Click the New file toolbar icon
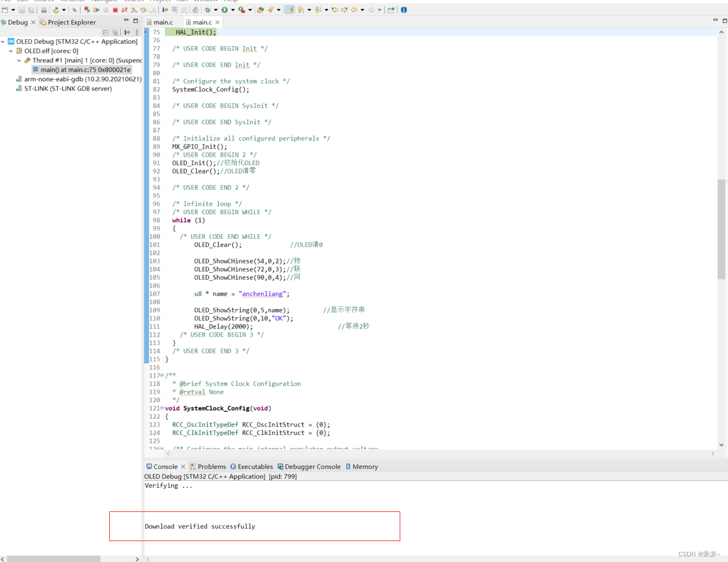This screenshot has height=562, width=728. [x=5, y=10]
